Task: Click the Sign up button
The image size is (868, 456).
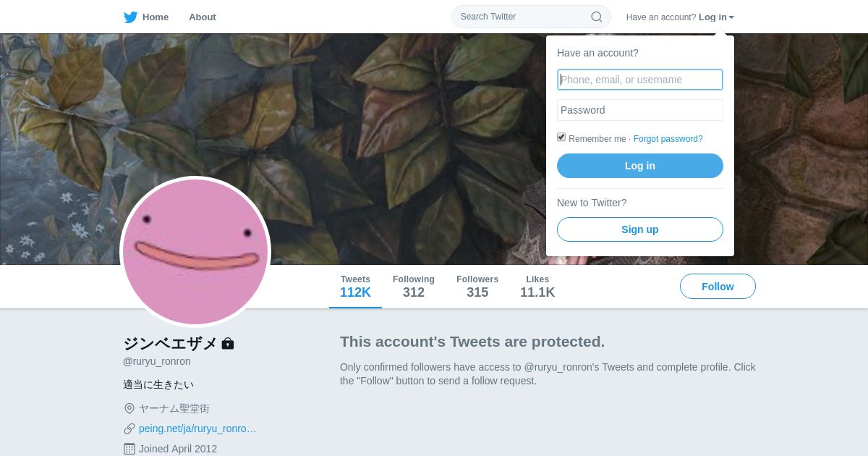Action: (640, 229)
